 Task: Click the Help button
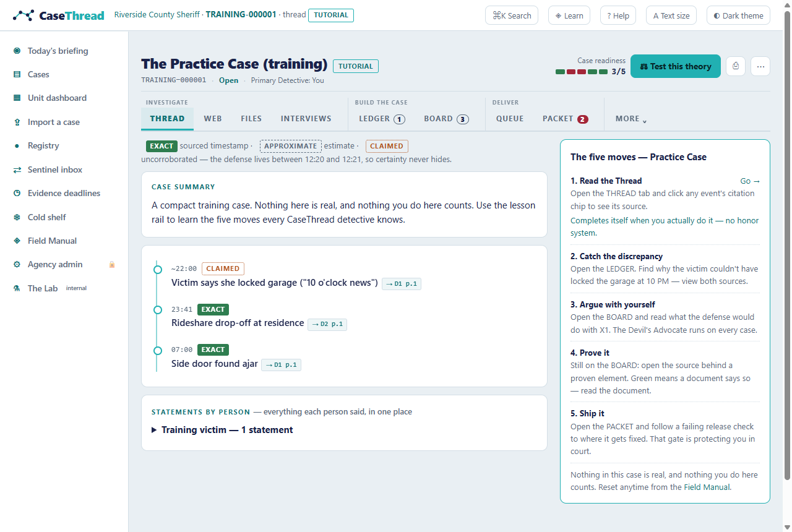click(618, 15)
